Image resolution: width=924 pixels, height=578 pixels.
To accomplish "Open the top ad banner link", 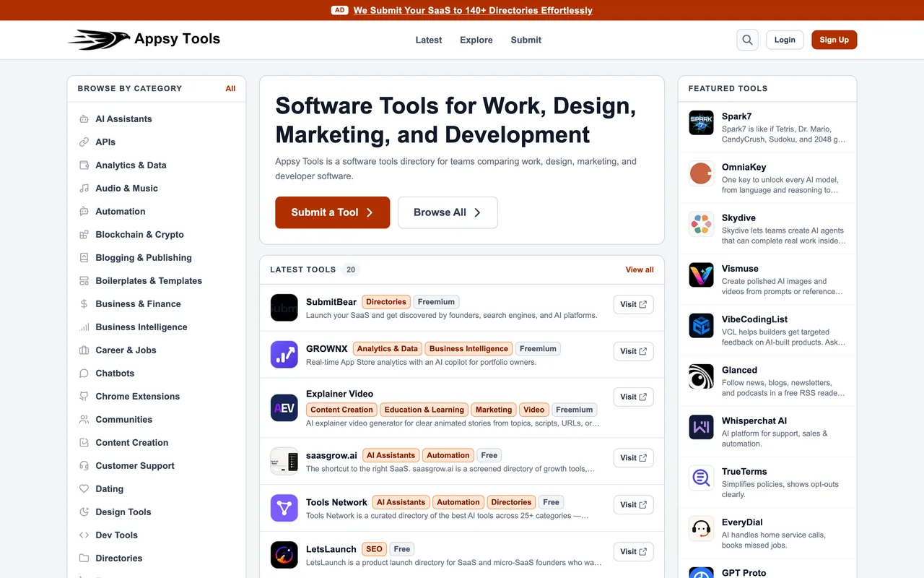I will (x=473, y=10).
